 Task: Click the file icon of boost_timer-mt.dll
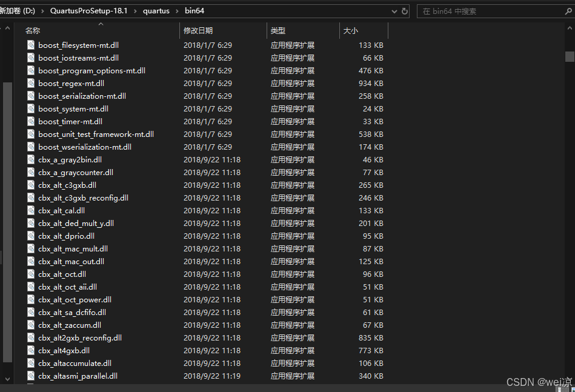point(31,121)
